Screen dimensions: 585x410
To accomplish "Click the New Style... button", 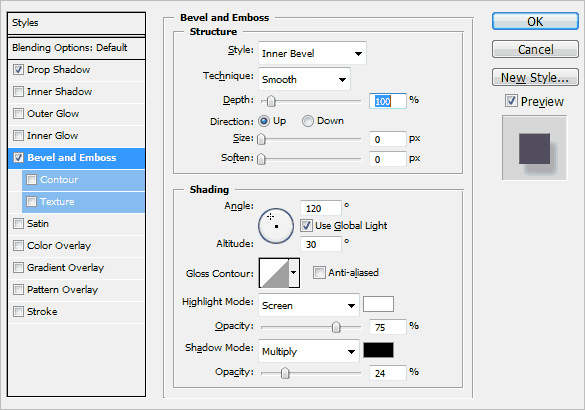I will pyautogui.click(x=535, y=78).
